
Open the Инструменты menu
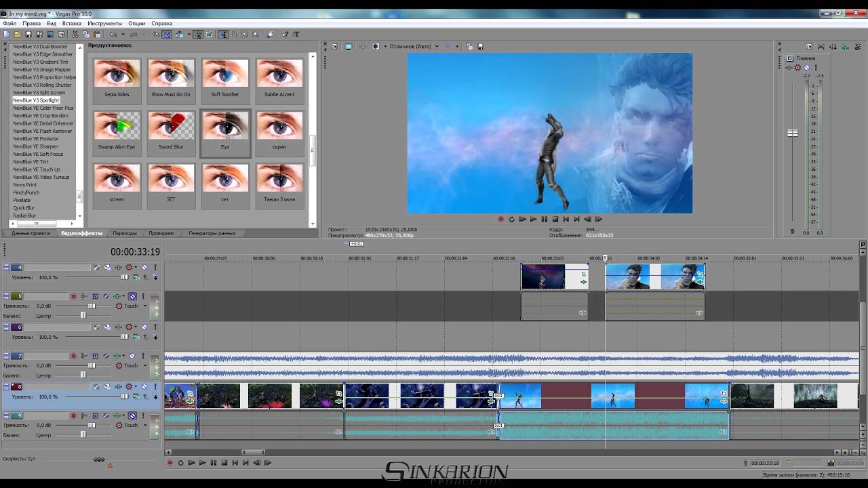pyautogui.click(x=104, y=23)
